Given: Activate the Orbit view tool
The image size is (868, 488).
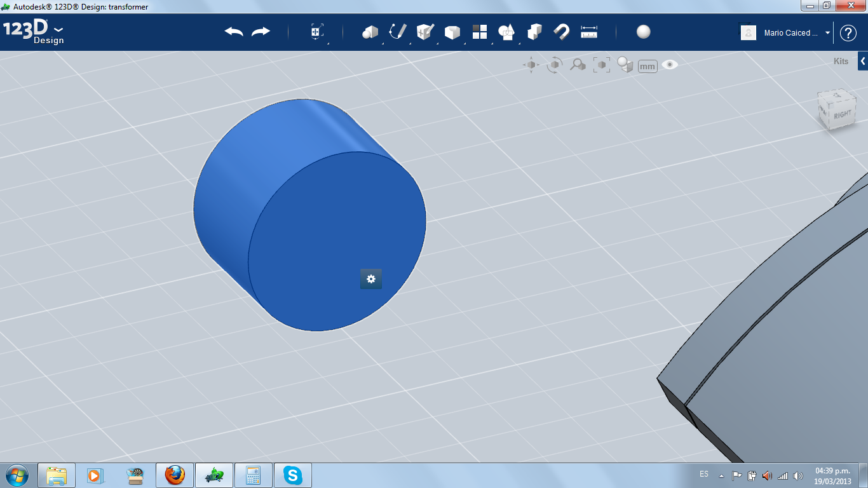Looking at the screenshot, I should click(x=555, y=65).
